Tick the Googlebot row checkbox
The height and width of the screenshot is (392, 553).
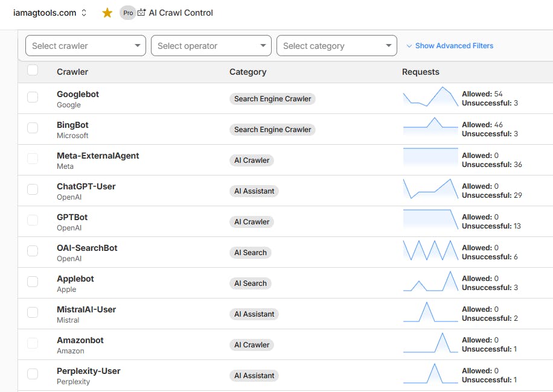click(33, 97)
